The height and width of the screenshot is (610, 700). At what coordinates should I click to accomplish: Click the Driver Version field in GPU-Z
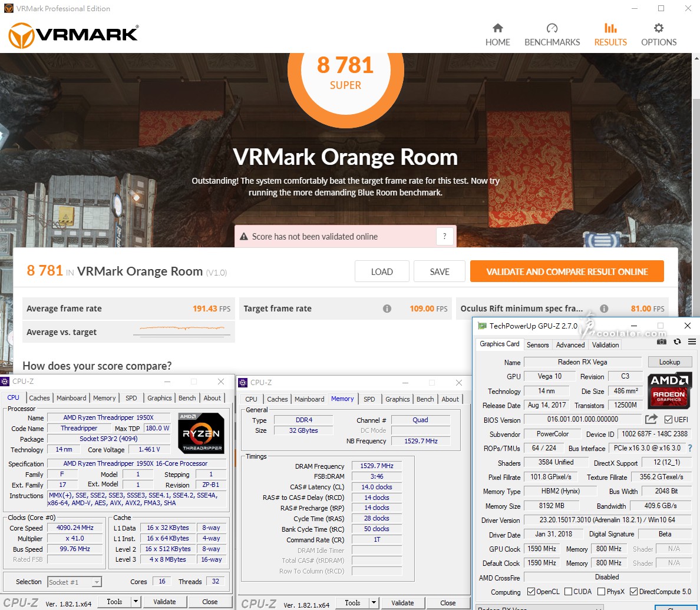(607, 520)
